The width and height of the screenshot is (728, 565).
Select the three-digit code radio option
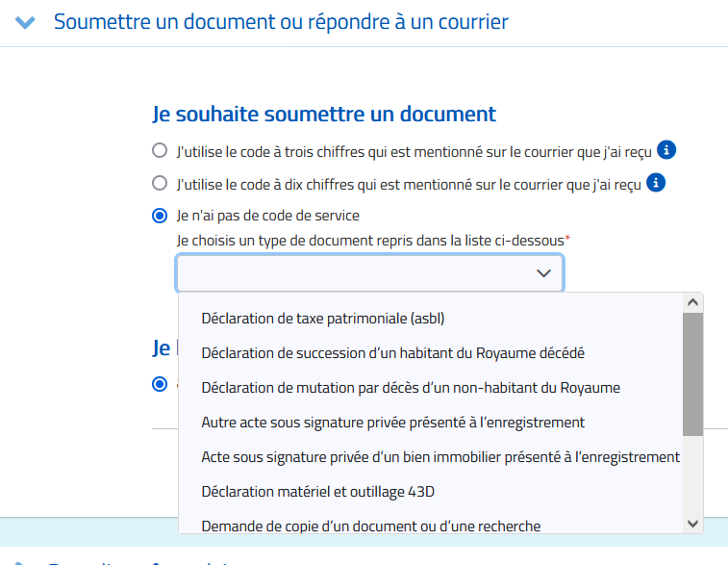(x=160, y=150)
